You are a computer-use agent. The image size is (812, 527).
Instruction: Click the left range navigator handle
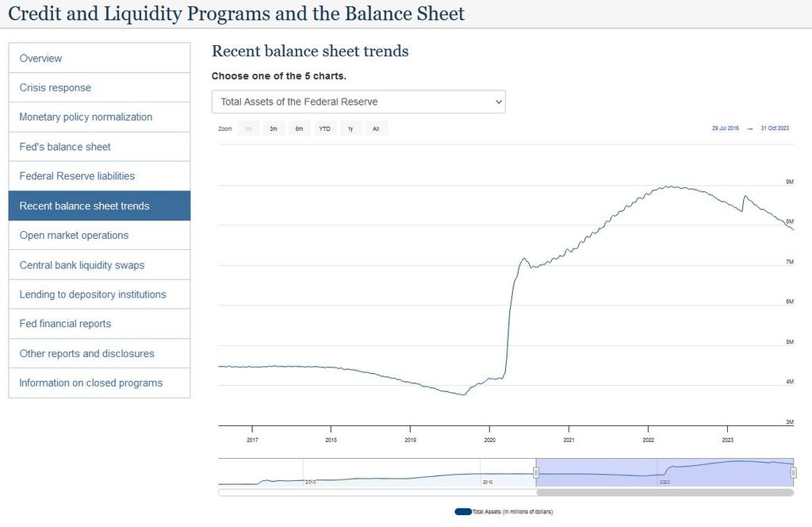(536, 473)
